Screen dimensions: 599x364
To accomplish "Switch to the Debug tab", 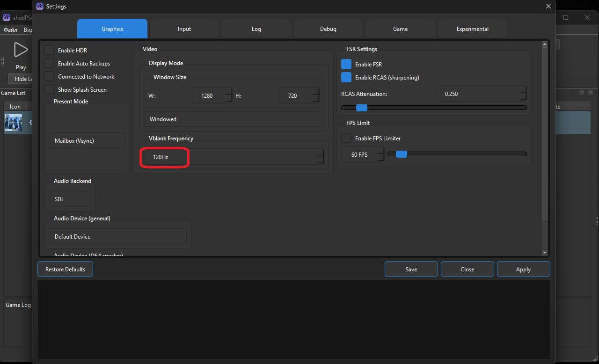I will click(x=328, y=29).
